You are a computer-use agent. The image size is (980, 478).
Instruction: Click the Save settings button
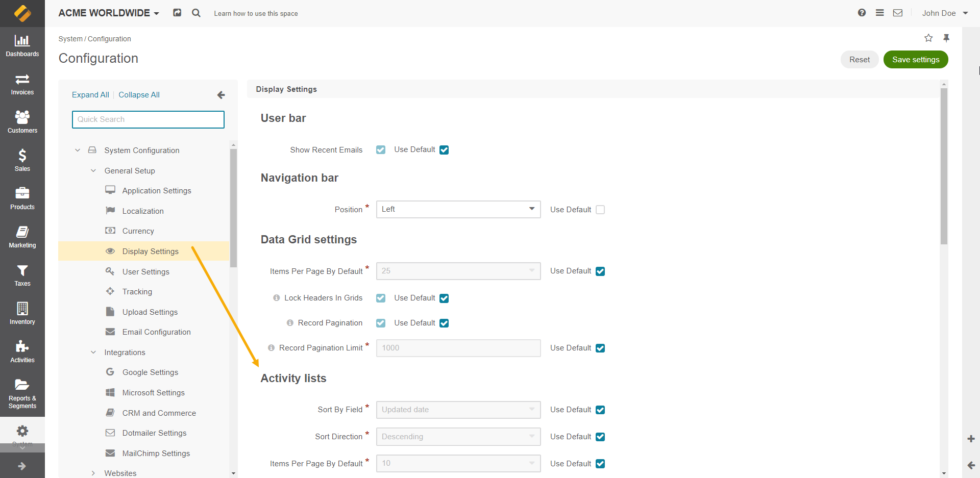[x=915, y=60]
